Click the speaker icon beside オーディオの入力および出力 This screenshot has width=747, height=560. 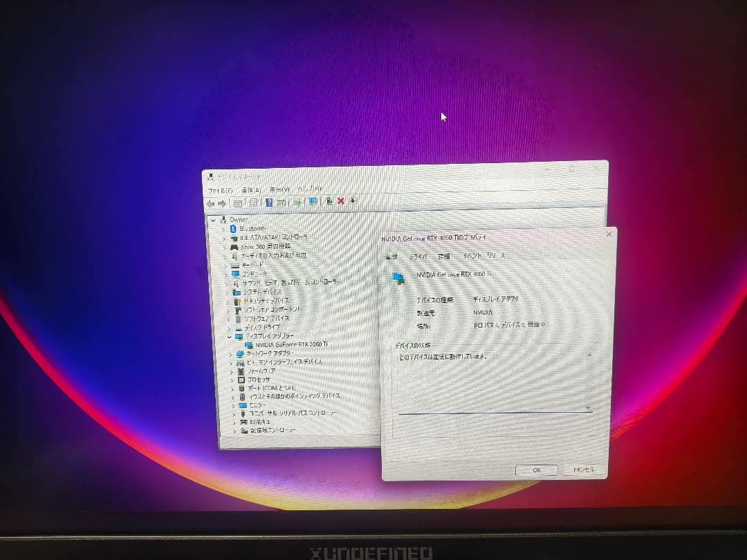point(234,256)
